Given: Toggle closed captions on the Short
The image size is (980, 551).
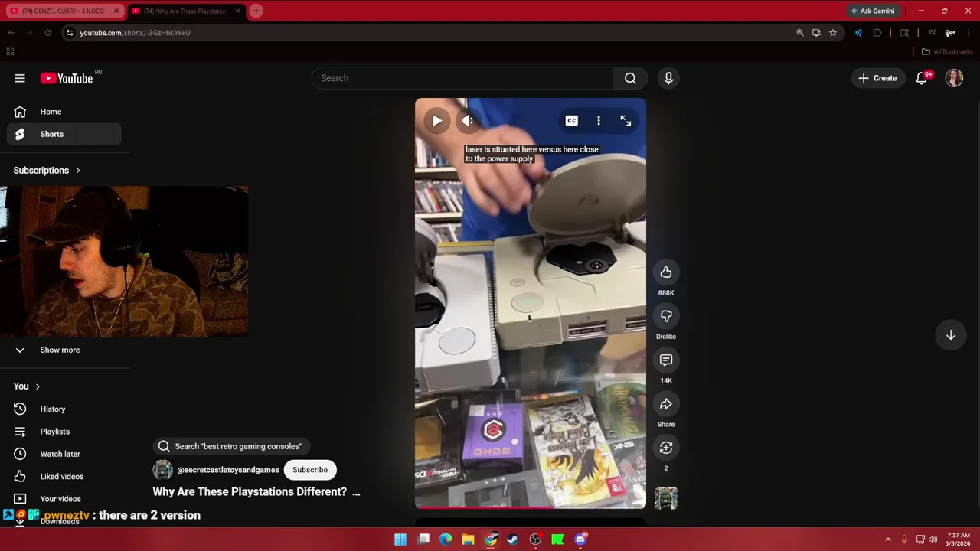Looking at the screenshot, I should 571,121.
